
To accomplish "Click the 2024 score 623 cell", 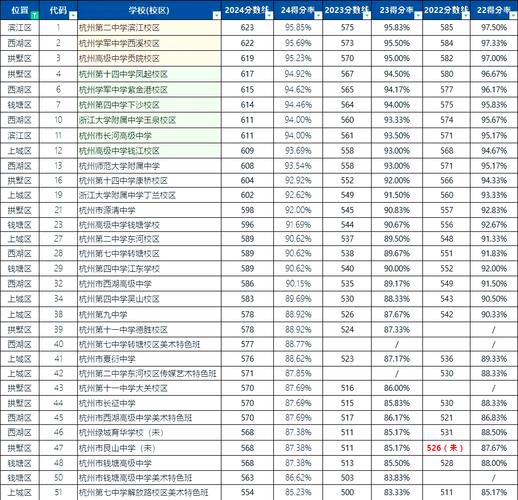I will click(x=247, y=28).
